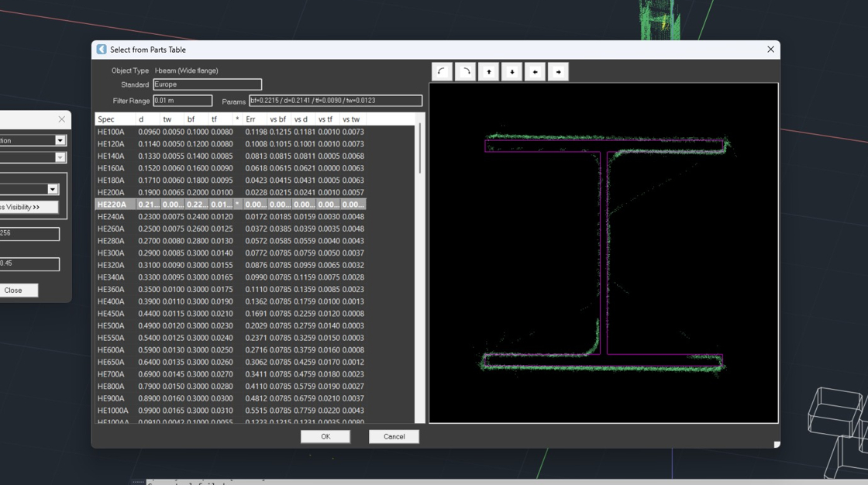Select the HE550A row
This screenshot has height=485, width=868.
click(x=230, y=338)
